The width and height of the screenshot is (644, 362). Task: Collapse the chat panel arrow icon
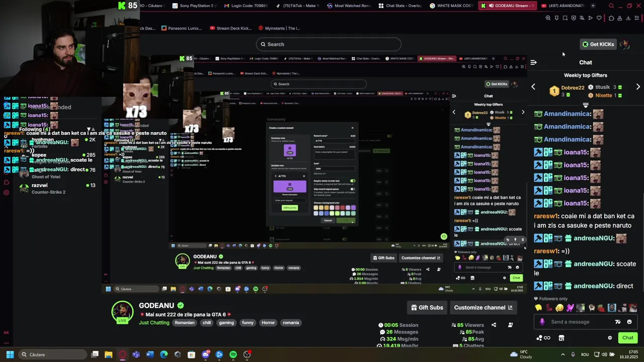[533, 62]
